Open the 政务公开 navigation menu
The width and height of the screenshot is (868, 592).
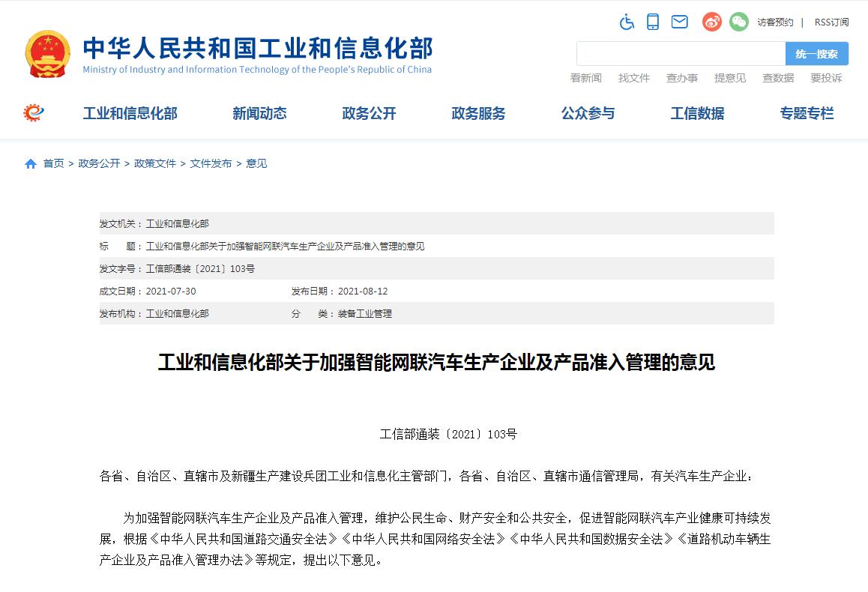(369, 113)
